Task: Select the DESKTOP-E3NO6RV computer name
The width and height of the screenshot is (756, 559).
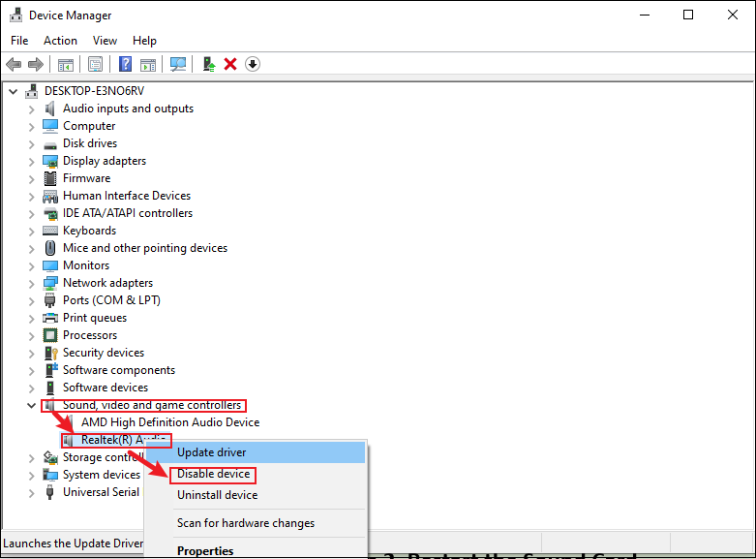Action: coord(94,91)
